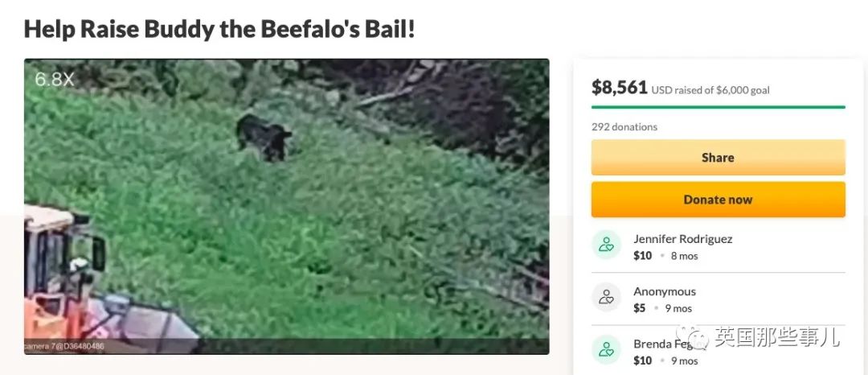This screenshot has height=375, width=868.
Task: Click Jennifer Rodriguez's $10 donation amount
Action: [643, 256]
